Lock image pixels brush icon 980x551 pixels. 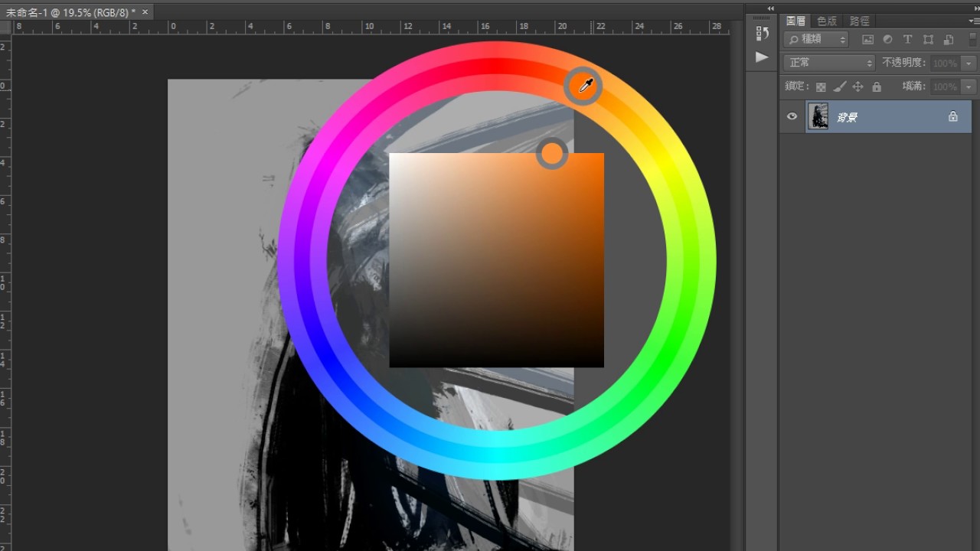pyautogui.click(x=840, y=87)
